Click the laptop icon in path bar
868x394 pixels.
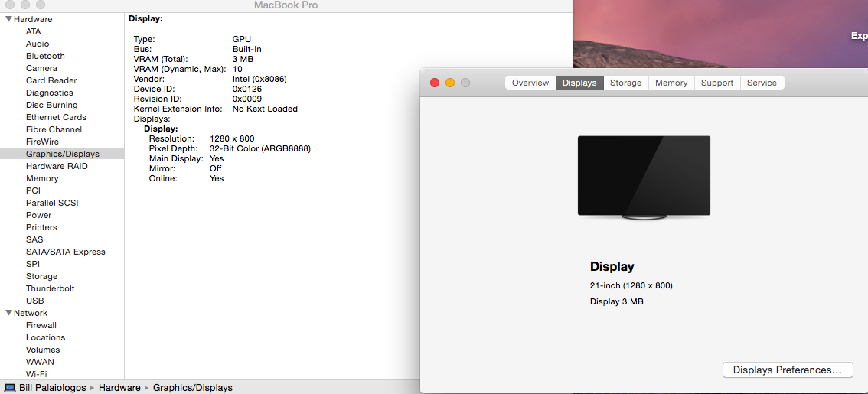coord(9,388)
